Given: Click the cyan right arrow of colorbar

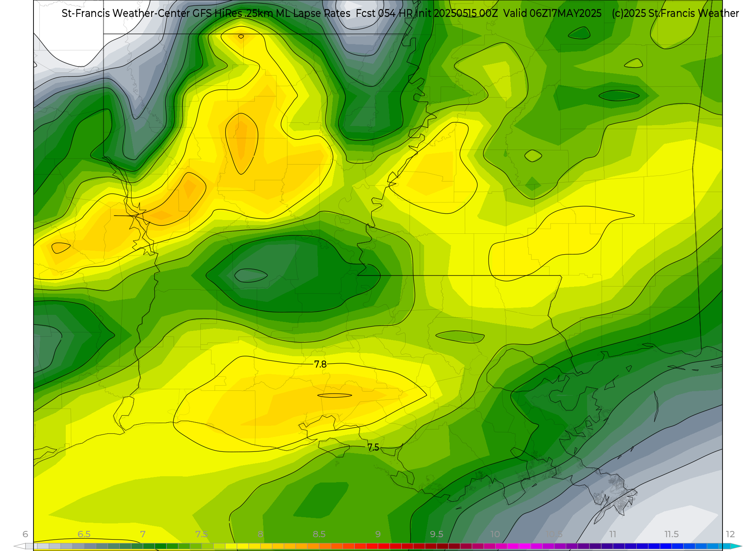Looking at the screenshot, I should (x=736, y=546).
